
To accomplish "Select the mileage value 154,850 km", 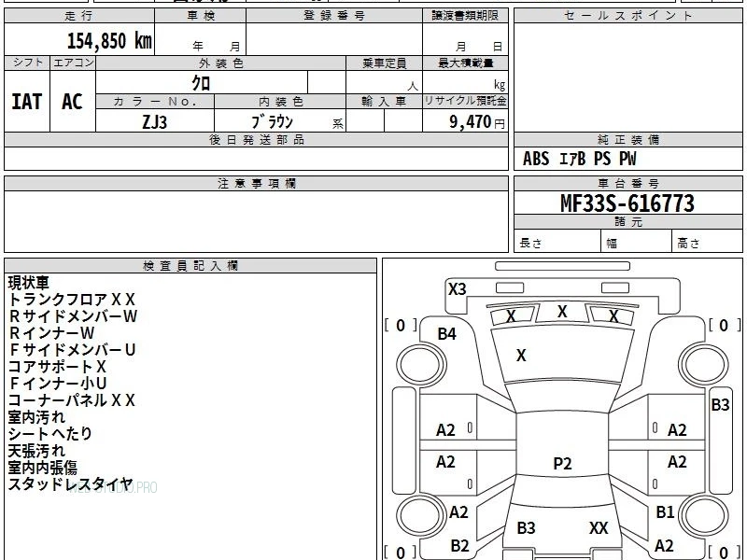I will [x=109, y=41].
